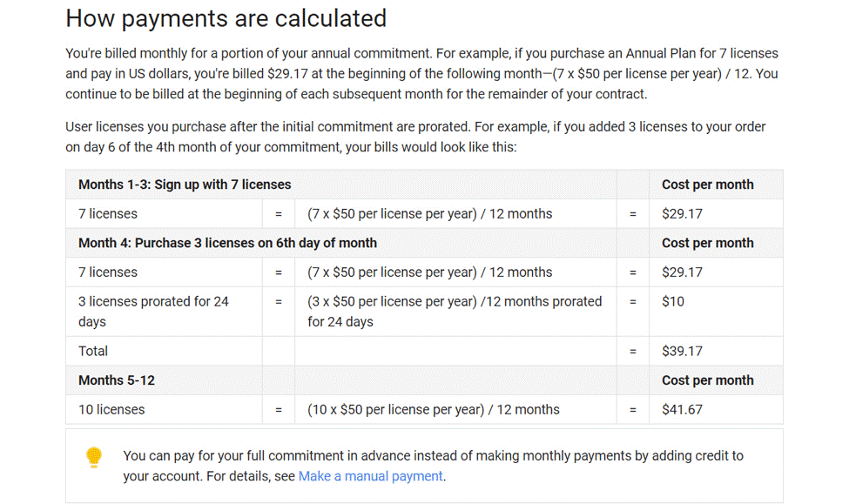The image size is (849, 504).
Task: Click the yellow lightbulb tip icon
Action: 94,458
